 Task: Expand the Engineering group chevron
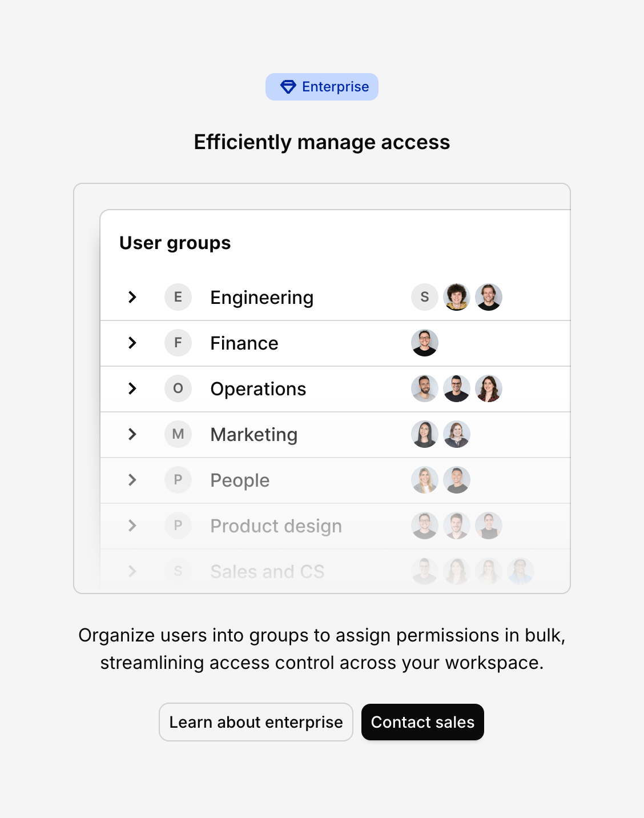pyautogui.click(x=132, y=297)
